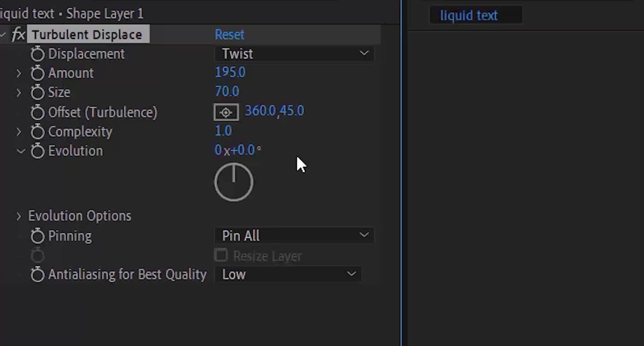The height and width of the screenshot is (346, 644).
Task: Click the Evolution stopwatch icon
Action: (37, 151)
